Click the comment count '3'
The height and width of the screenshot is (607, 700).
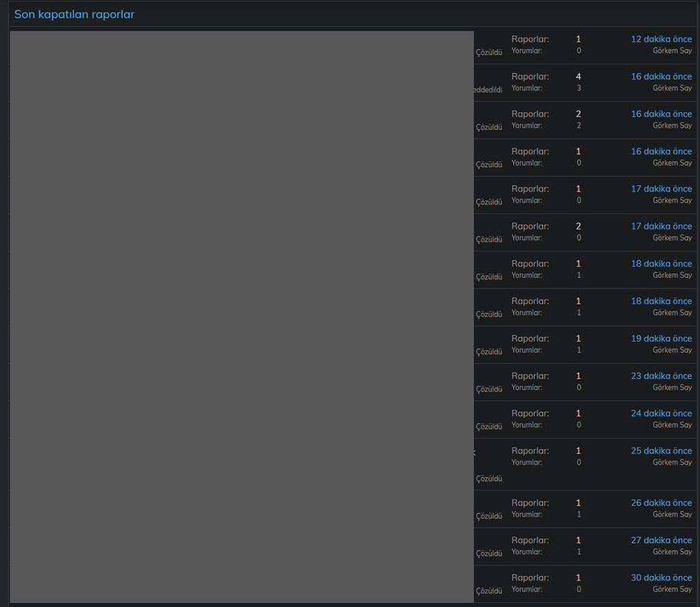[x=579, y=89]
